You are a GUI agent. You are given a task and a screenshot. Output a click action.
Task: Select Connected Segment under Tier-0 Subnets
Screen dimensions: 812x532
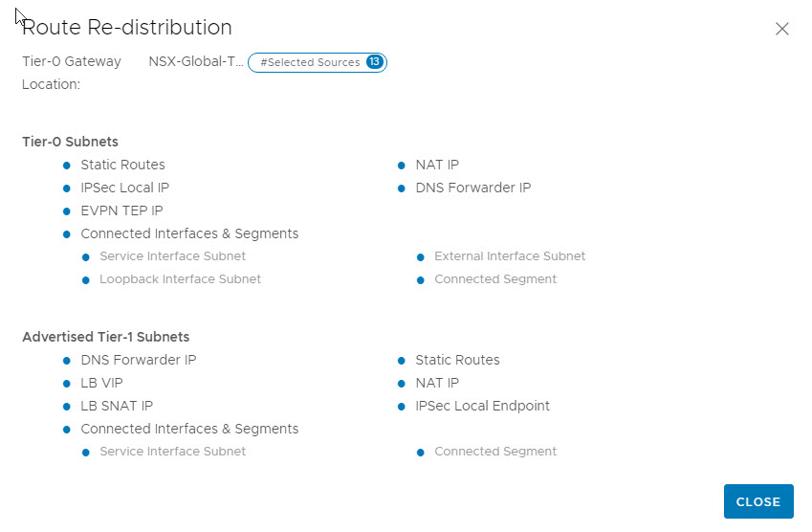pyautogui.click(x=494, y=279)
